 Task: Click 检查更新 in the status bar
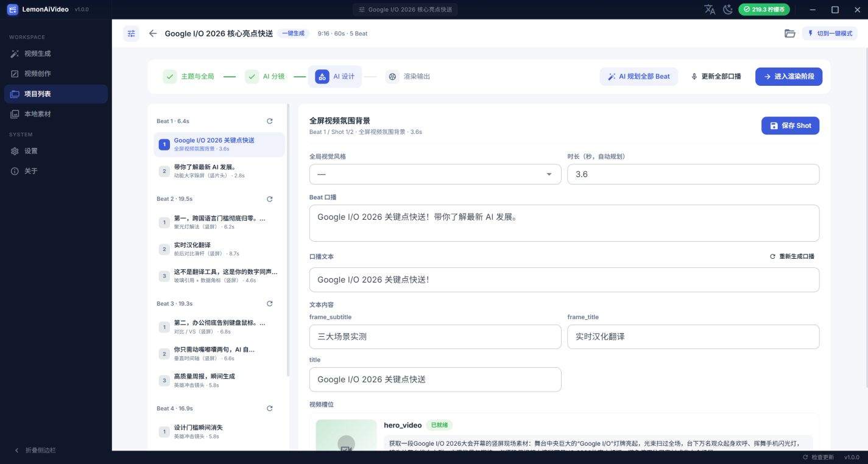tap(818, 457)
